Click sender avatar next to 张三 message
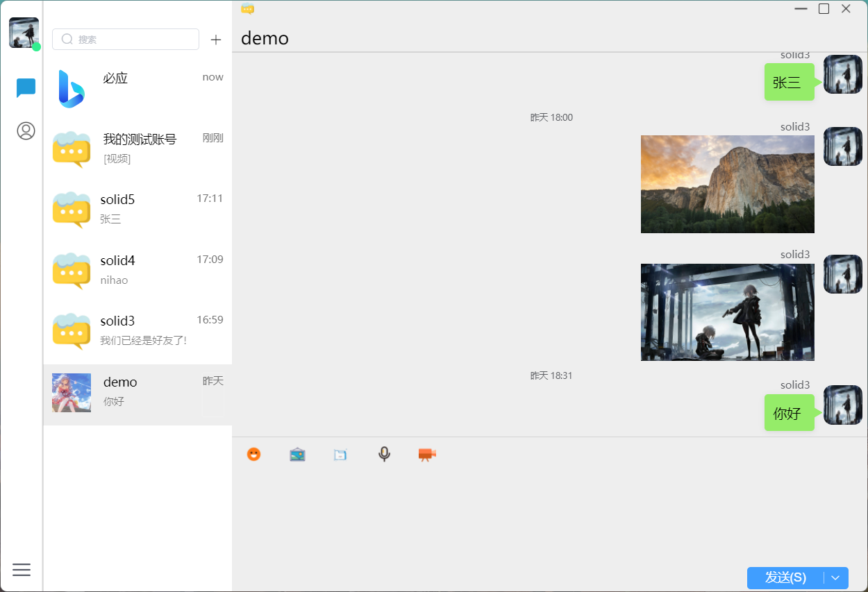Viewport: 868px width, 592px height. [x=843, y=74]
